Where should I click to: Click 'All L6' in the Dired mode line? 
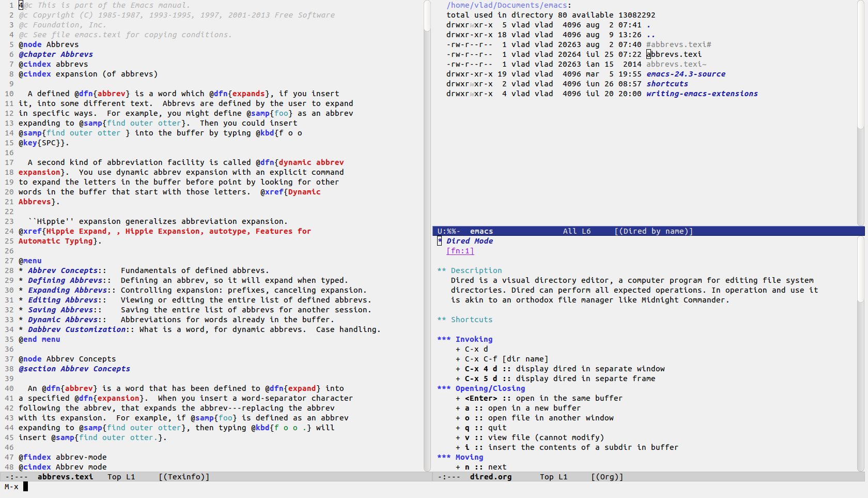(577, 231)
